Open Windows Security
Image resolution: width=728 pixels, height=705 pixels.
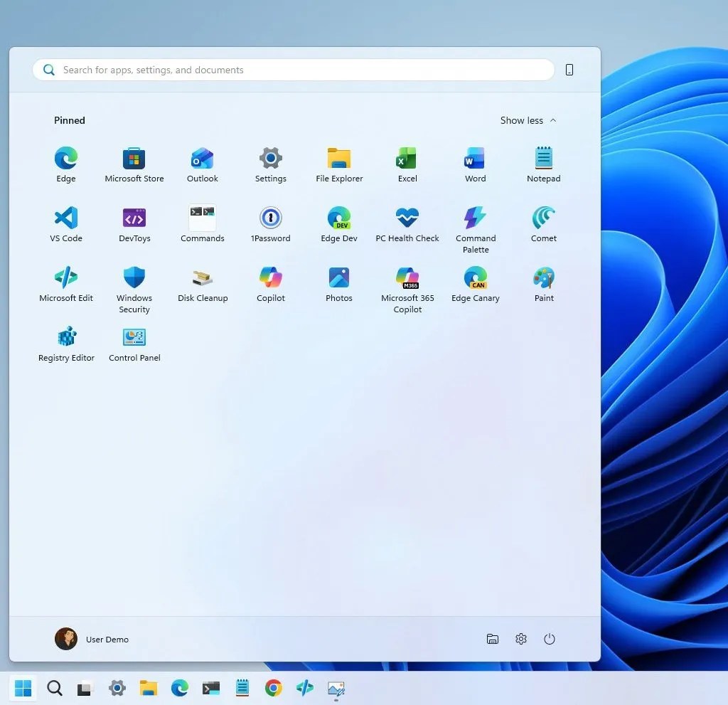coord(134,277)
